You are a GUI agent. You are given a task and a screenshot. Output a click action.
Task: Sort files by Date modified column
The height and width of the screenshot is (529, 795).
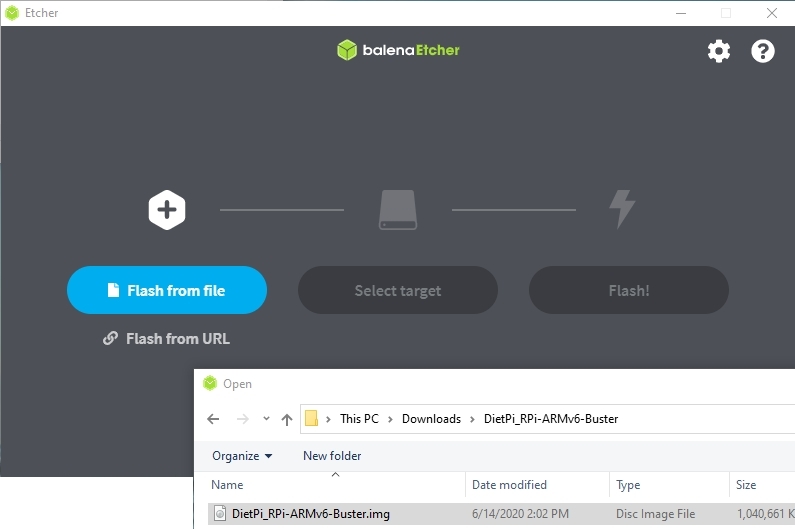click(x=537, y=485)
